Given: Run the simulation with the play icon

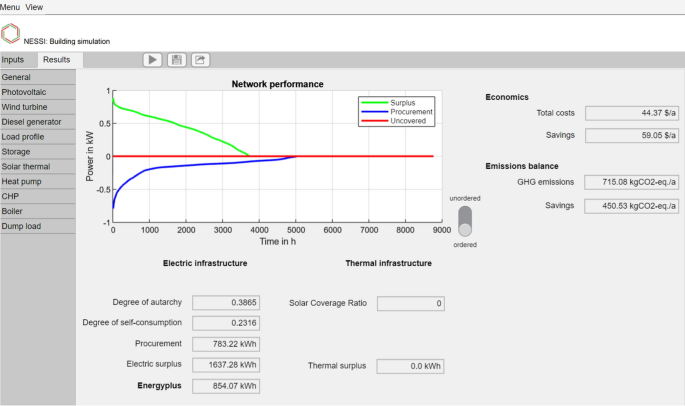Looking at the screenshot, I should click(152, 60).
